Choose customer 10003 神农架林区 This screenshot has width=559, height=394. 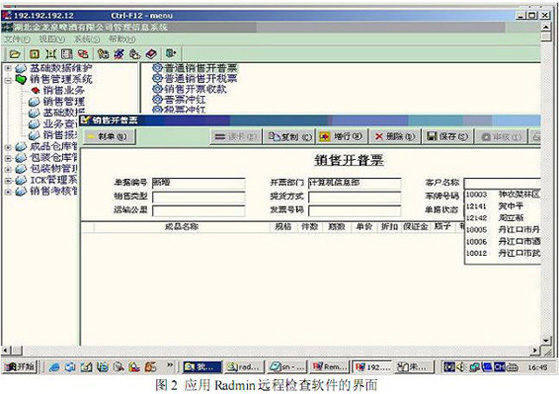coord(503,194)
